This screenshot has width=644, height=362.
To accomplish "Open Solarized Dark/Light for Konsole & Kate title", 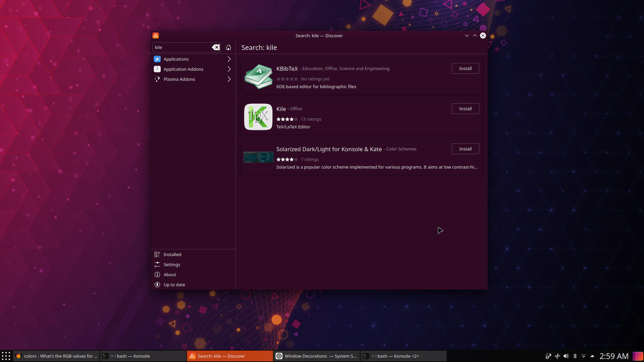I will [329, 149].
